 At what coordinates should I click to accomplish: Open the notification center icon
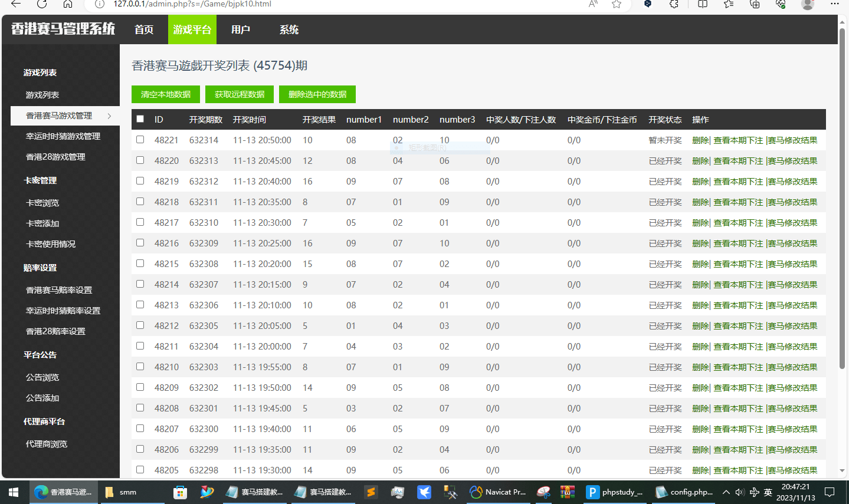[x=830, y=492]
